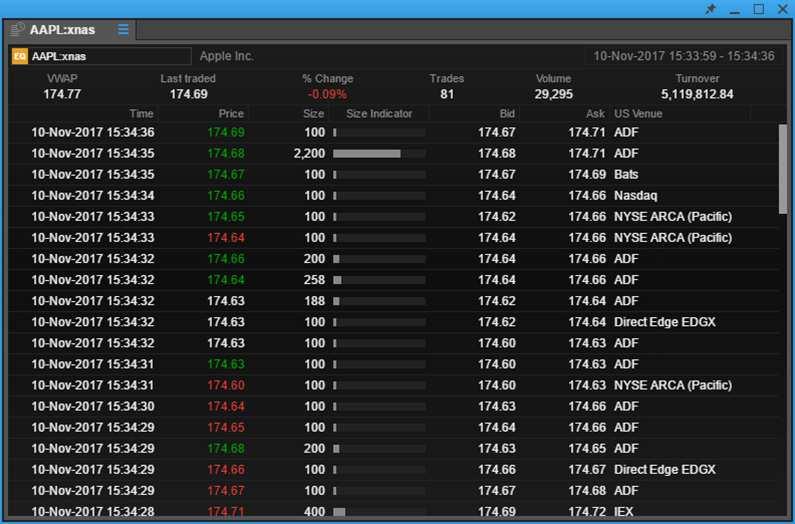Viewport: 795px width, 524px height.
Task: Click the Price column header
Action: [x=231, y=114]
